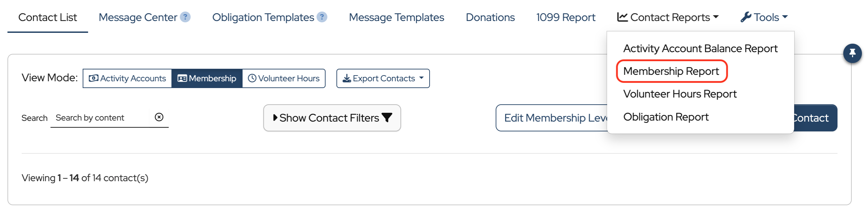Select Volunteer Hours Report menu entry
The width and height of the screenshot is (868, 212).
(679, 94)
